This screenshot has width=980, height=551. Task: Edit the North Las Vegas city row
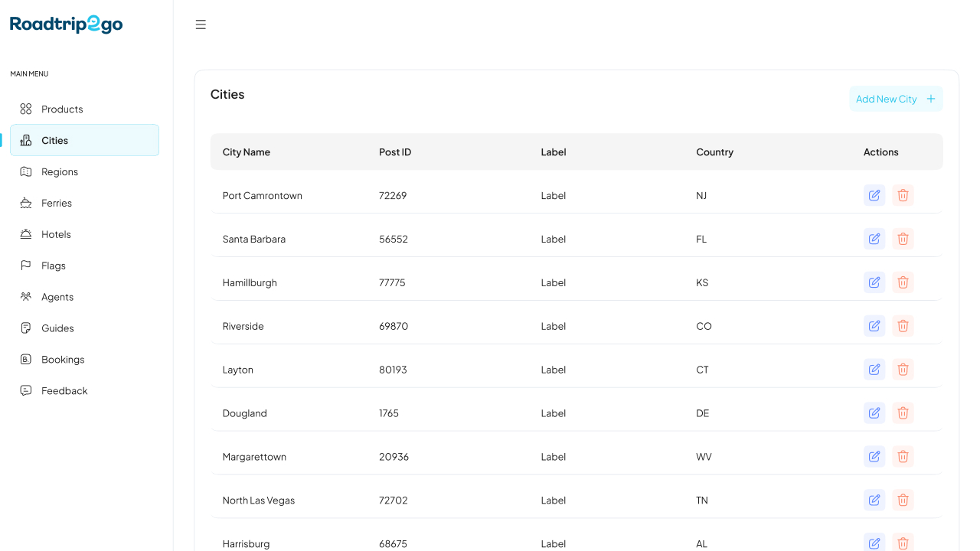point(874,500)
